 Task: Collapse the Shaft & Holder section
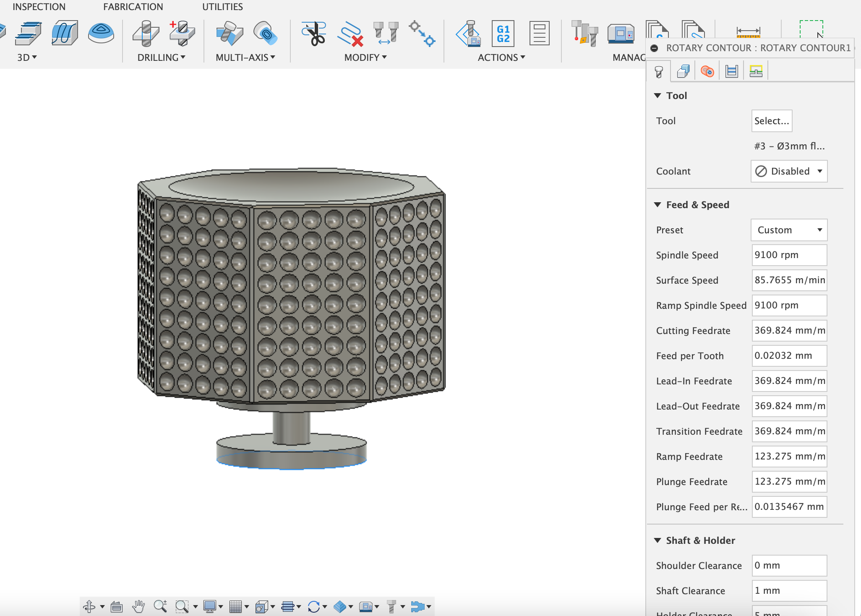tap(658, 540)
